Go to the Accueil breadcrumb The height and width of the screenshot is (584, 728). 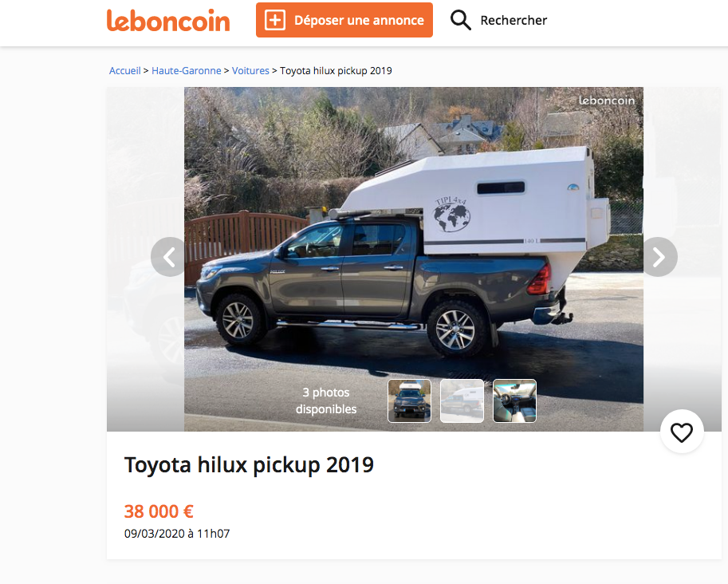(x=125, y=71)
